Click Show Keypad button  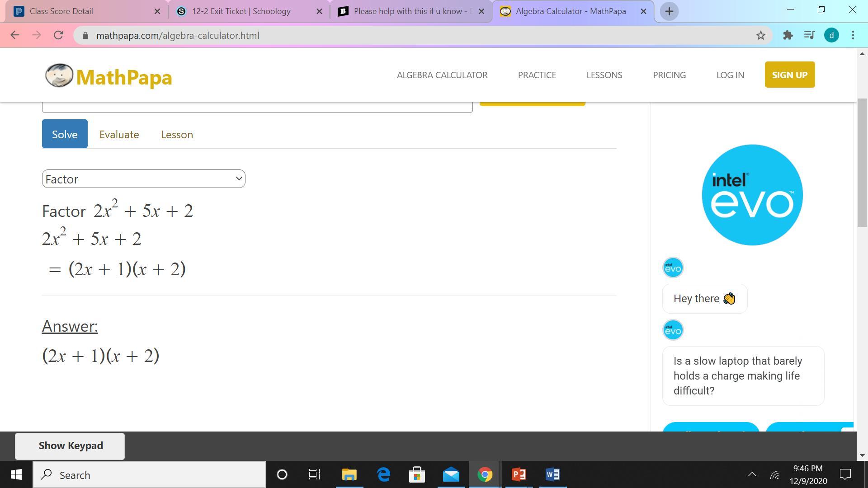click(70, 446)
